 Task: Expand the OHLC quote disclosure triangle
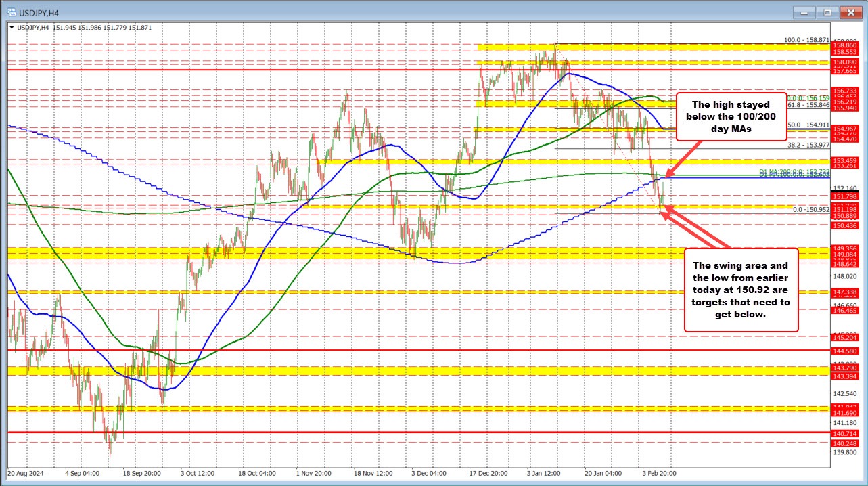[10, 28]
